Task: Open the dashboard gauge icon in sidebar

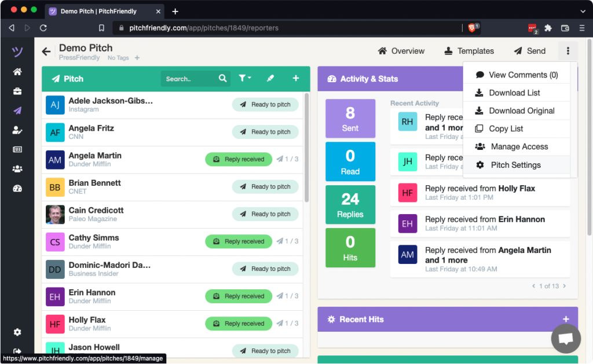Action: [x=17, y=188]
